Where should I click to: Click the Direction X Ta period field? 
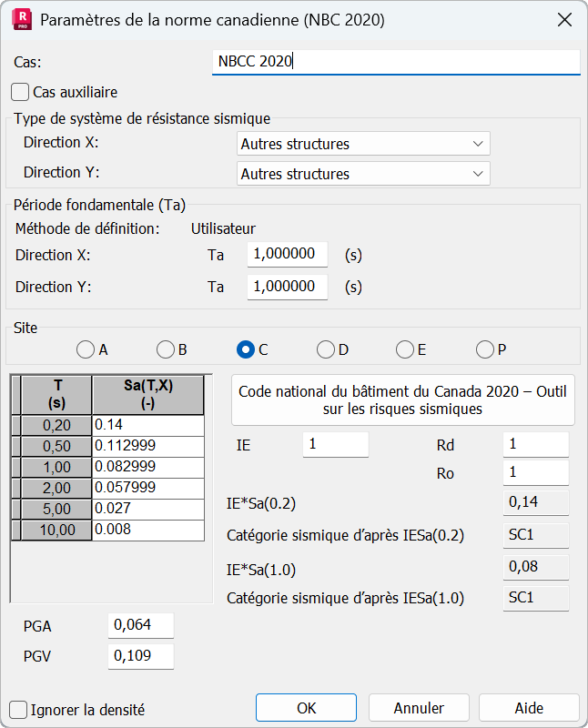(288, 254)
